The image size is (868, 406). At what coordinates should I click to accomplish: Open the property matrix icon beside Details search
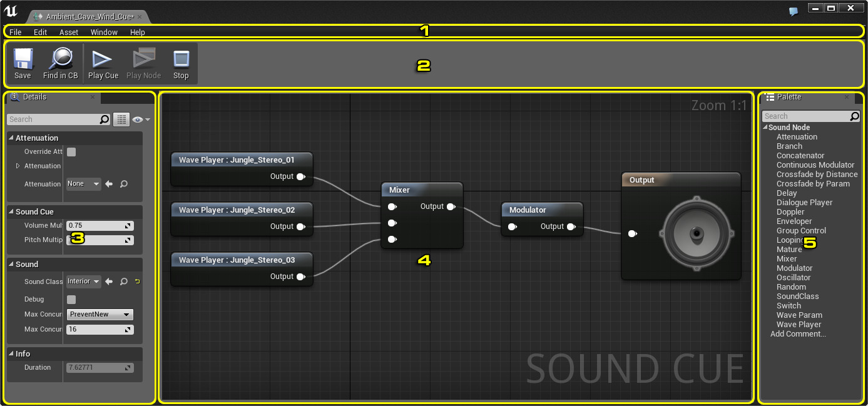tap(121, 119)
